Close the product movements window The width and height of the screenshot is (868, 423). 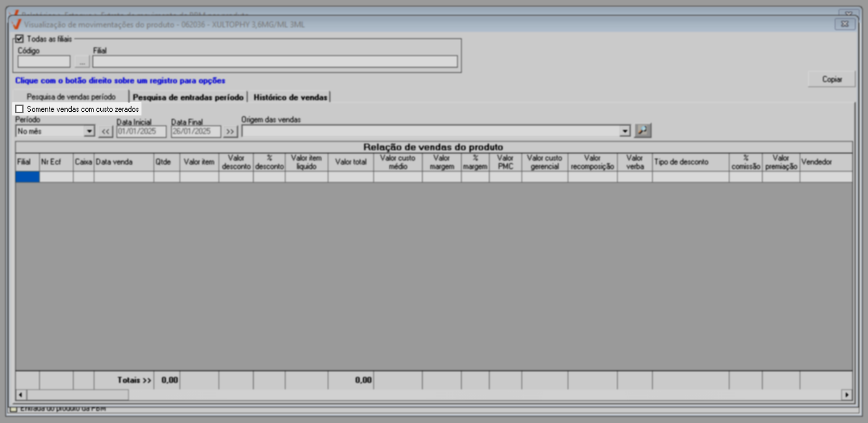tap(845, 24)
